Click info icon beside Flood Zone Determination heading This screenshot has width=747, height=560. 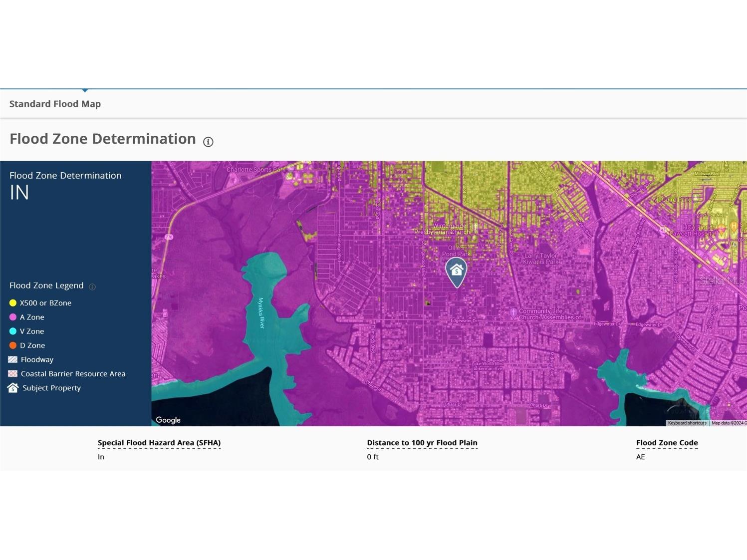pyautogui.click(x=208, y=142)
